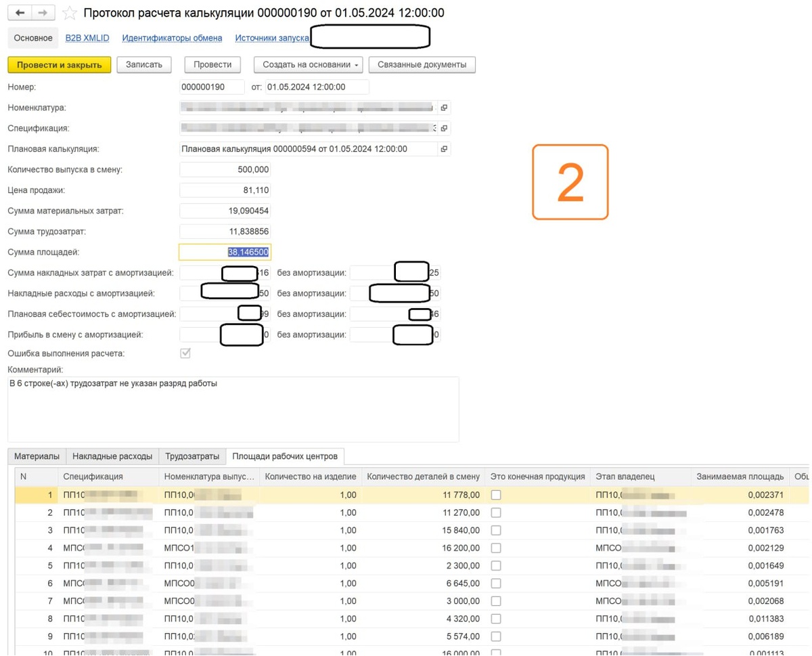Click the Сумма площадей field
Image resolution: width=812 pixels, height=656 pixels.
pos(225,252)
